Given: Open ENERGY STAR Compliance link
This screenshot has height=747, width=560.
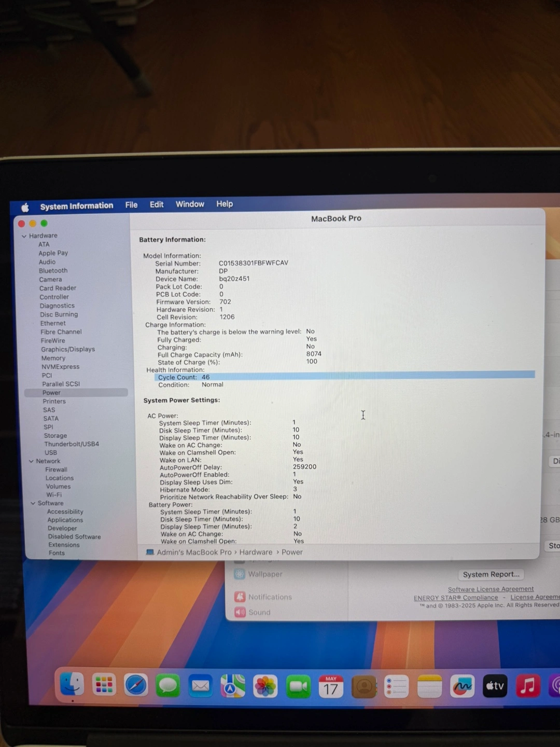Looking at the screenshot, I should pyautogui.click(x=456, y=598).
